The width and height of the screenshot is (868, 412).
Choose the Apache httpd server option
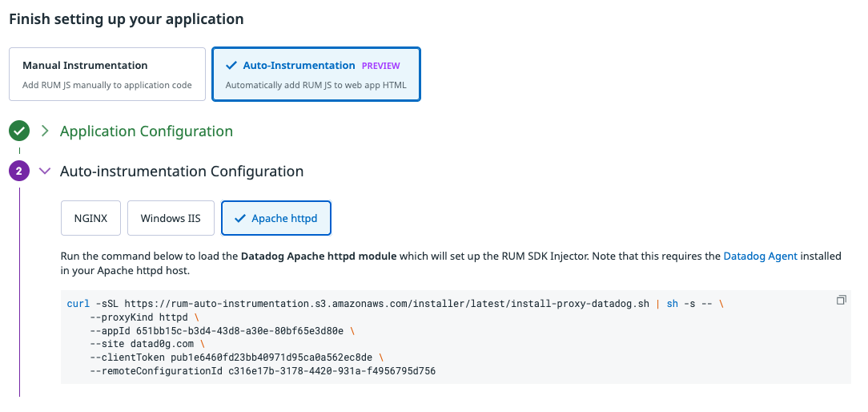(276, 218)
